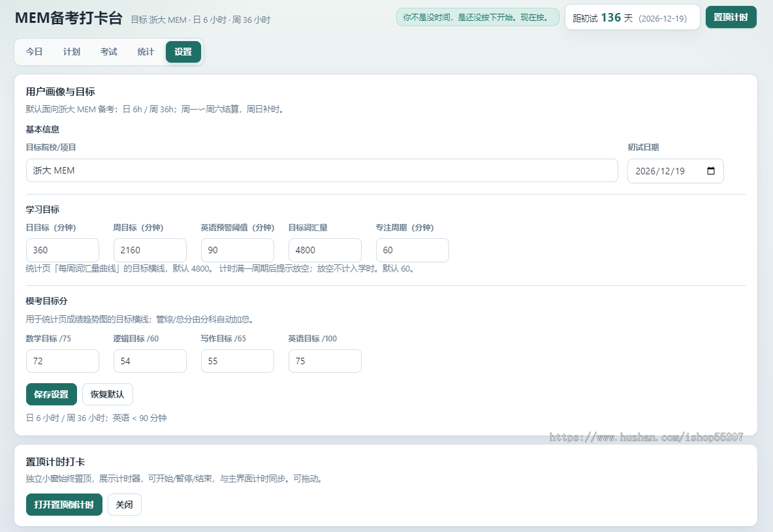Click 打开置顶倒计时 button
The image size is (773, 532).
coord(64,505)
